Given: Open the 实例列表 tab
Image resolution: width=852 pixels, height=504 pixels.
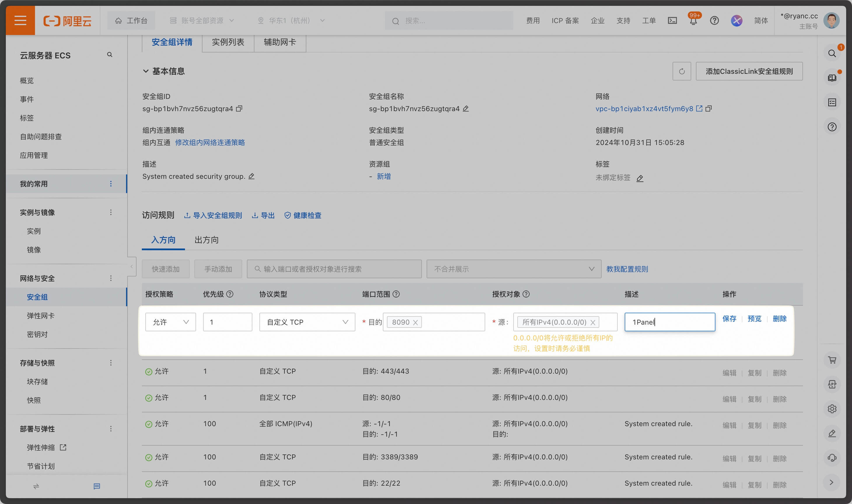Looking at the screenshot, I should coord(228,42).
